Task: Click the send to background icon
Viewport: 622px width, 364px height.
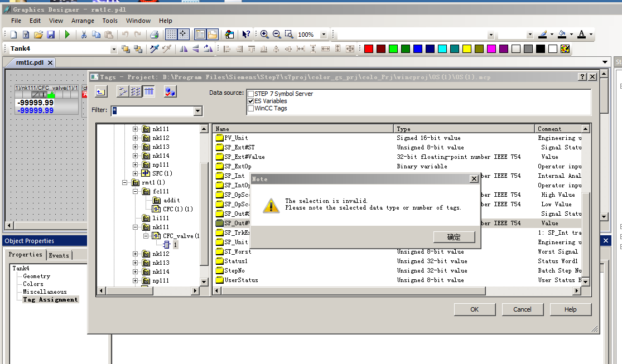Action: pos(138,48)
